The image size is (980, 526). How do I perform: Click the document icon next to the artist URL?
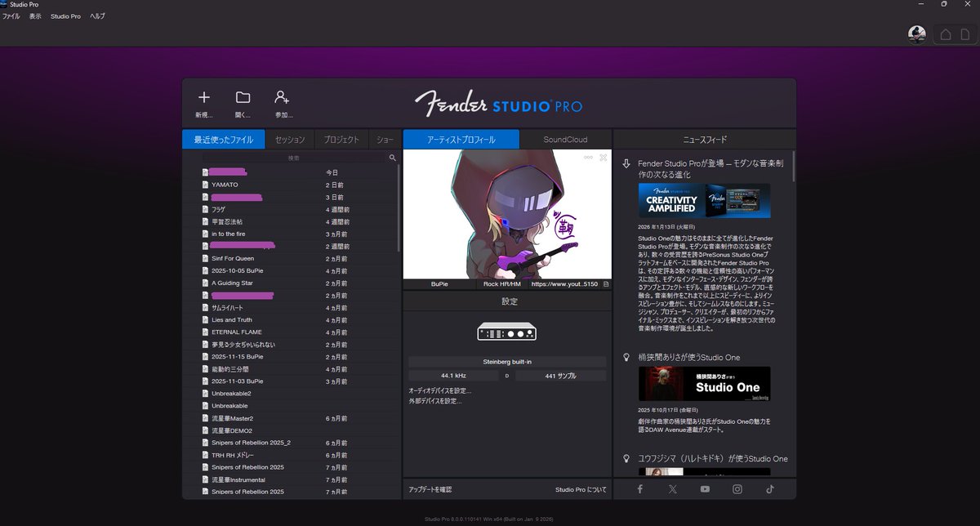[607, 284]
